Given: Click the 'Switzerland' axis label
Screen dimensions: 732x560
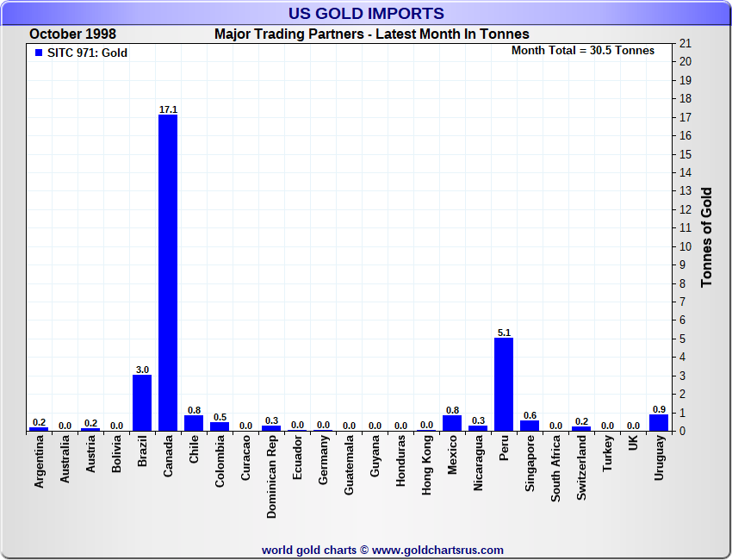Looking at the screenshot, I should coord(581,468).
